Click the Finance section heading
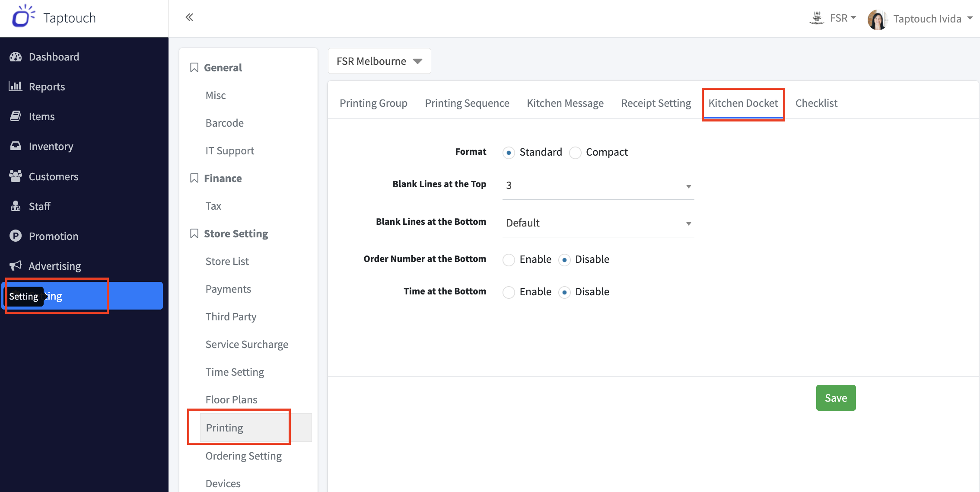Image resolution: width=980 pixels, height=492 pixels. pyautogui.click(x=223, y=178)
